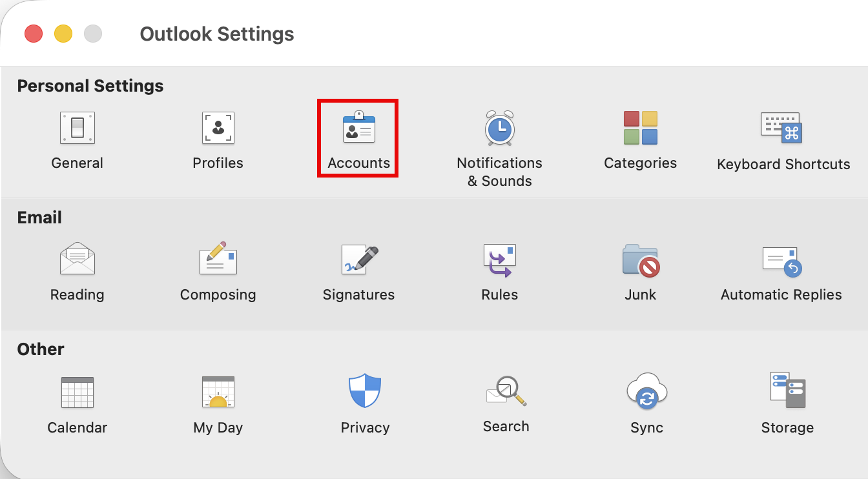Open the Composing settings
The image size is (868, 479).
(218, 270)
